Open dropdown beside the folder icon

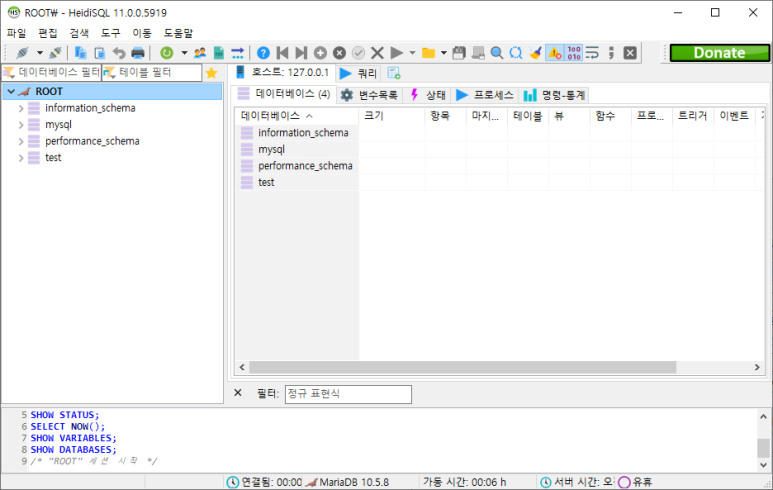(444, 53)
